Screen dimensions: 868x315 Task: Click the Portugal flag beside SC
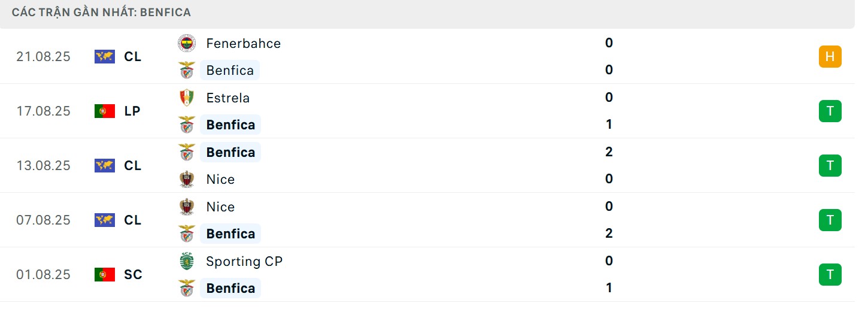(x=105, y=274)
